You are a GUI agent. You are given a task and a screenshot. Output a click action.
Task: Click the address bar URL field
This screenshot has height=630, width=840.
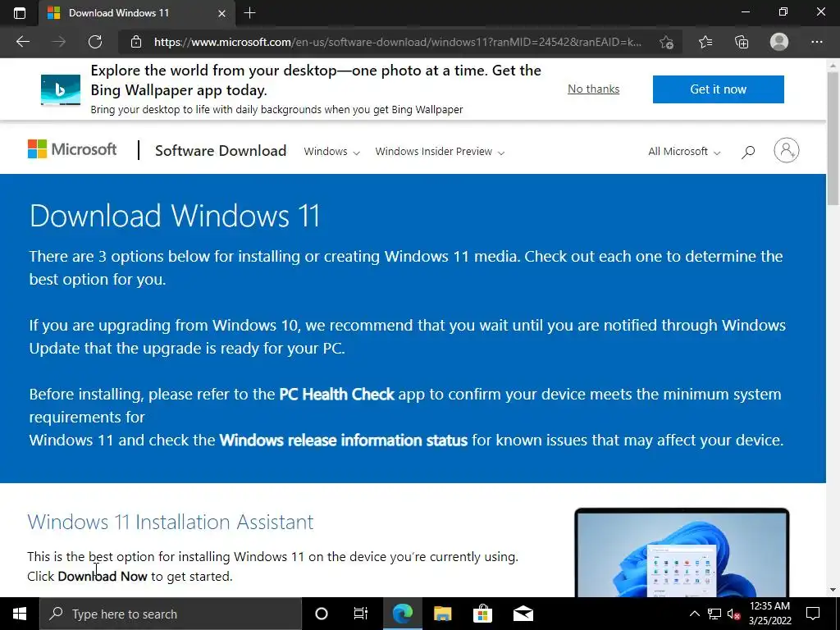398,42
